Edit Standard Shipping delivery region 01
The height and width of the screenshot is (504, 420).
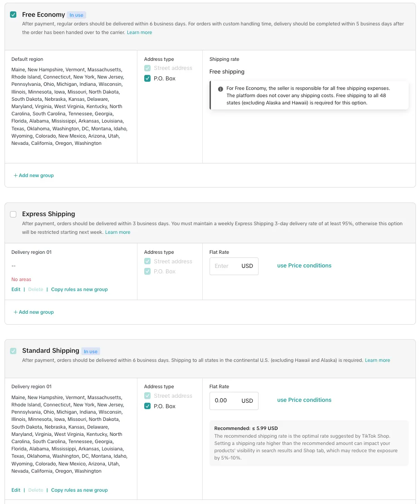click(x=16, y=490)
